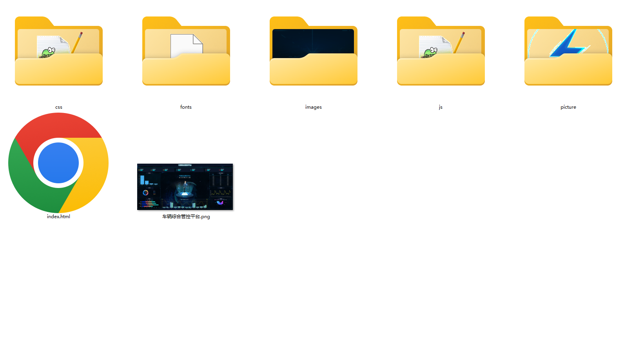This screenshot has width=644, height=343.
Task: Click the 'fonts' folder name label
Action: point(186,107)
